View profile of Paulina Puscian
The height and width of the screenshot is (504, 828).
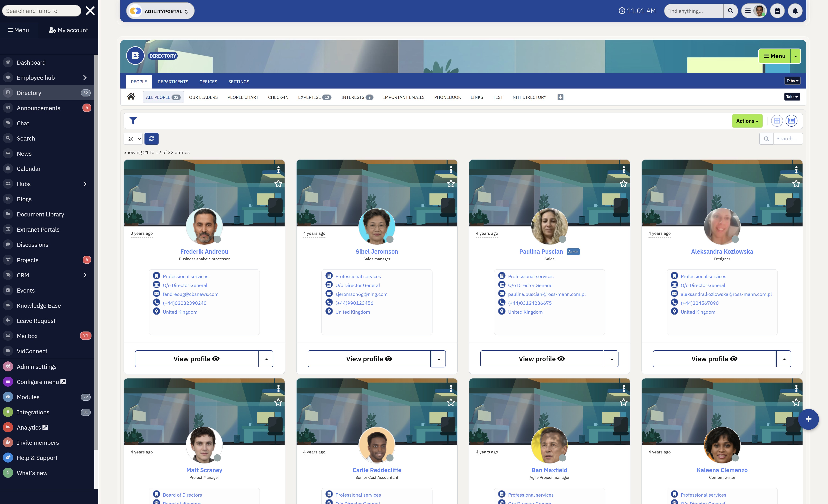[541, 359]
